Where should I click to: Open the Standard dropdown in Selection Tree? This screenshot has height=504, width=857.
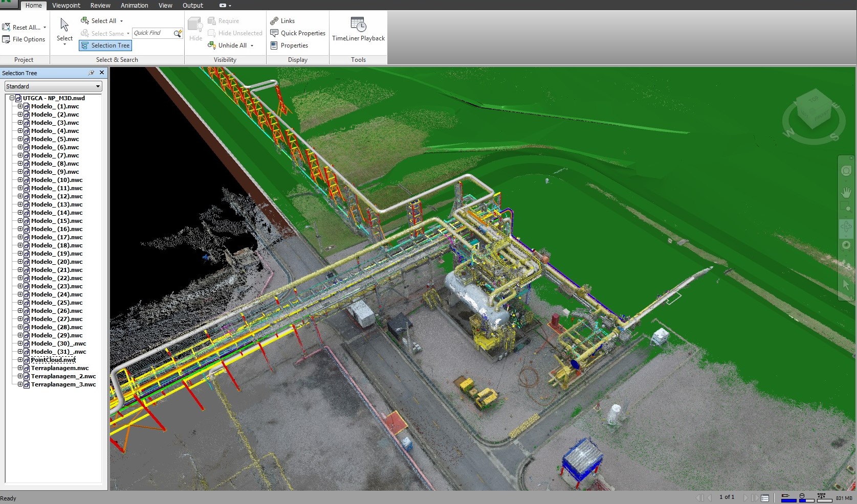pyautogui.click(x=53, y=86)
